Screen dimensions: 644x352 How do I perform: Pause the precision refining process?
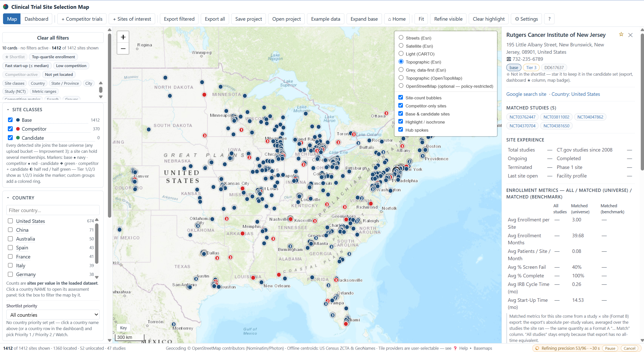(x=610, y=348)
